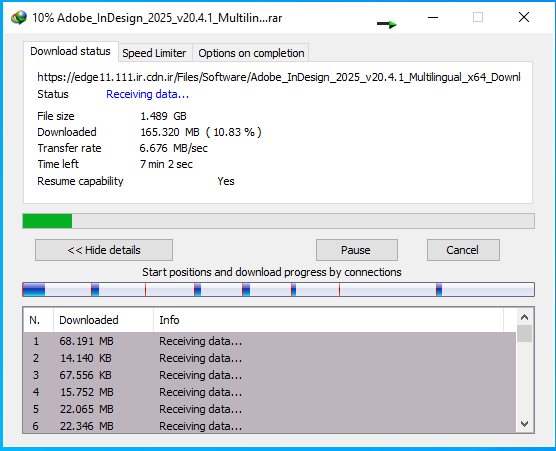This screenshot has height=451, width=556.
Task: Select the Download status tab
Action: click(71, 51)
